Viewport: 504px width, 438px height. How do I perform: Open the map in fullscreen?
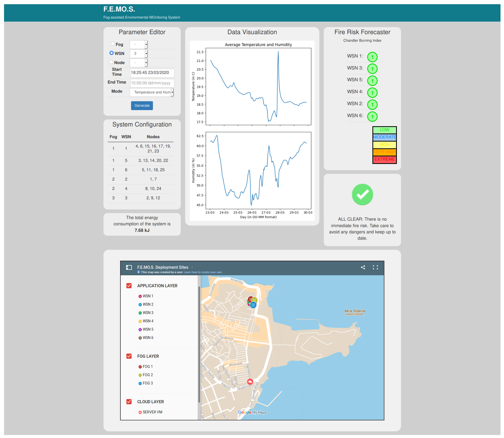tap(375, 267)
